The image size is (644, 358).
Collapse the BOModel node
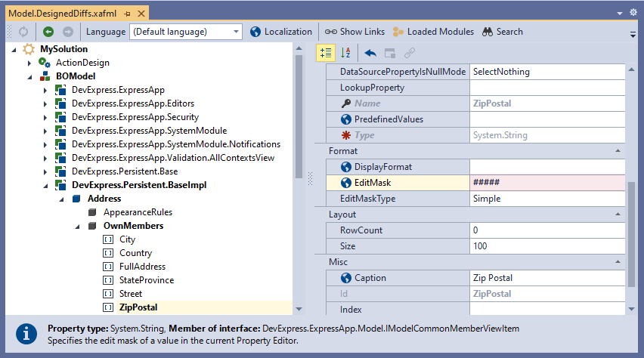click(29, 77)
